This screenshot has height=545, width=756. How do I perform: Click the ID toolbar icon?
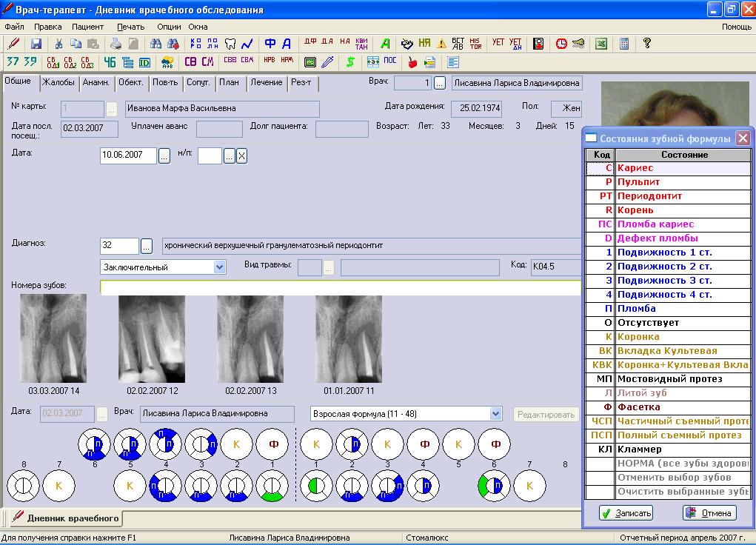pos(144,62)
